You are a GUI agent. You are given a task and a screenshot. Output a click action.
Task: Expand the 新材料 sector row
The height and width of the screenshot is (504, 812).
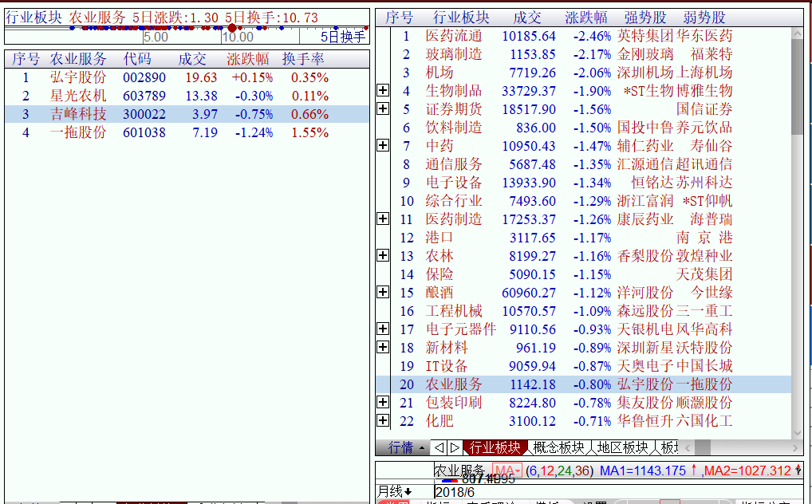point(383,348)
